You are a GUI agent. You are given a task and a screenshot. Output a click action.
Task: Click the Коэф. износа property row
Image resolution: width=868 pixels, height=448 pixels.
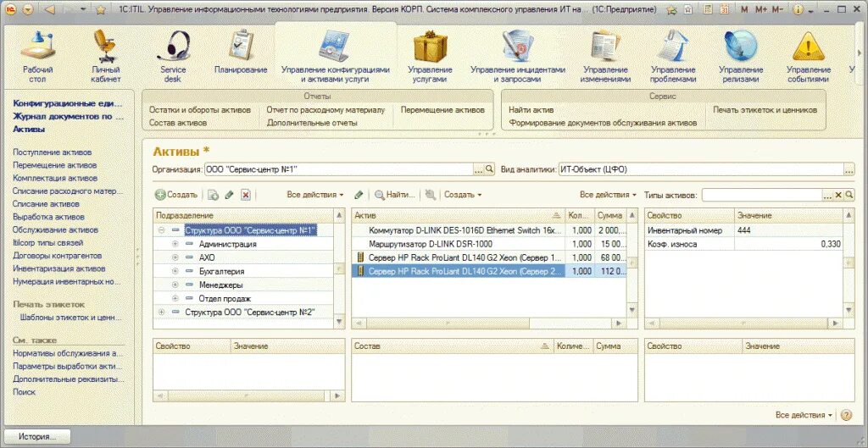(x=744, y=244)
